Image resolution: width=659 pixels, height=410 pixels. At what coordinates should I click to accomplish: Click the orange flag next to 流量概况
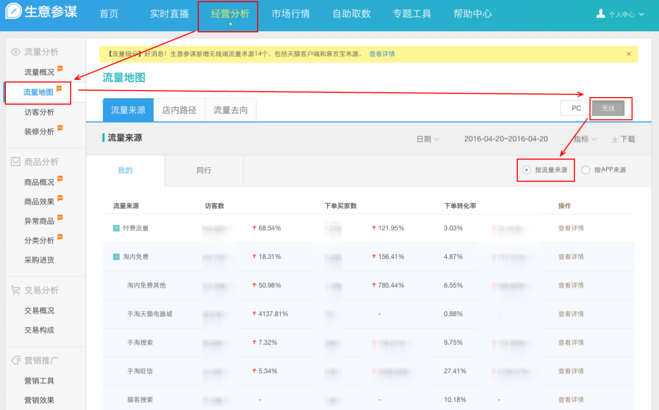coord(60,68)
